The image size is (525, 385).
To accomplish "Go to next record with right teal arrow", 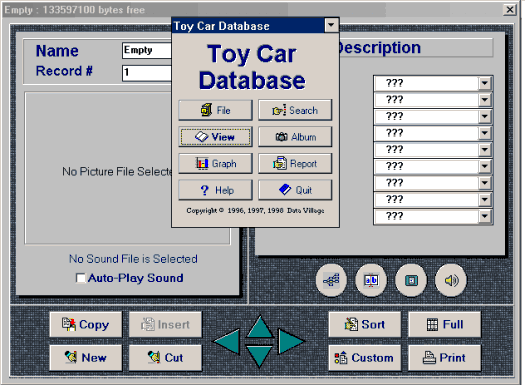I will [x=290, y=341].
